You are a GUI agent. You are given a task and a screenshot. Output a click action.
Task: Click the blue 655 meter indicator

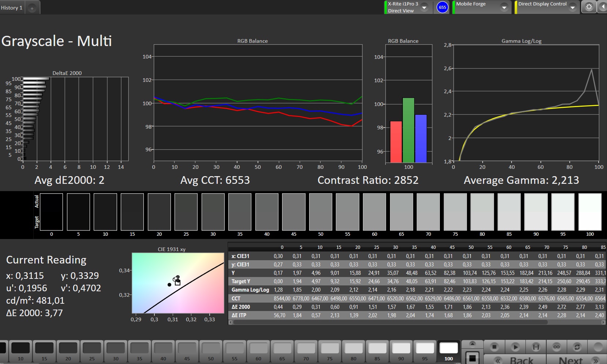point(442,7)
